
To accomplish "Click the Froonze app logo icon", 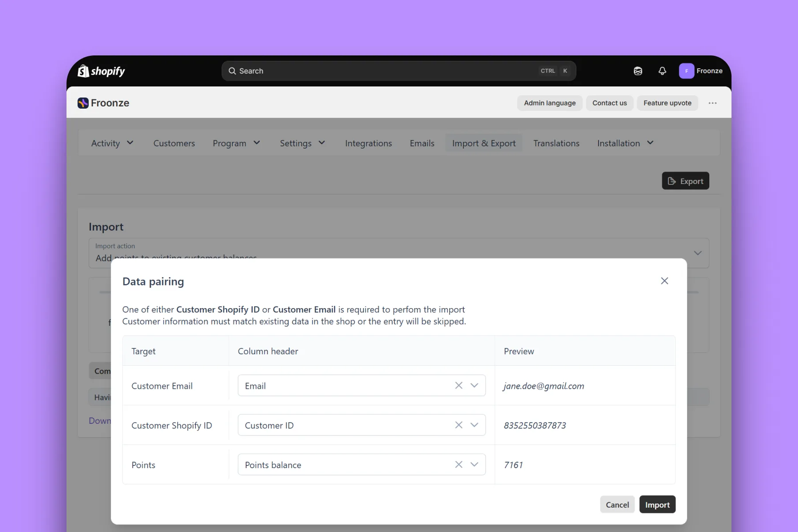I will (x=83, y=103).
